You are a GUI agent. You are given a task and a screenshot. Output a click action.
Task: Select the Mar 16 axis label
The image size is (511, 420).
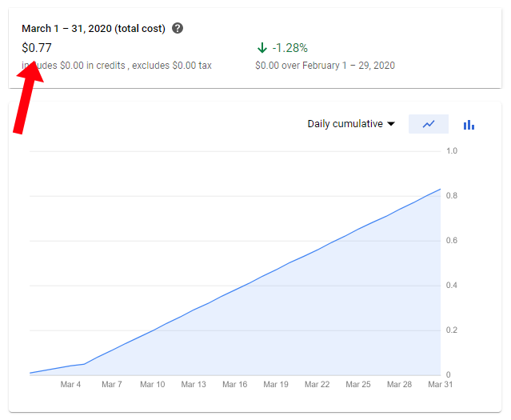[x=234, y=385]
